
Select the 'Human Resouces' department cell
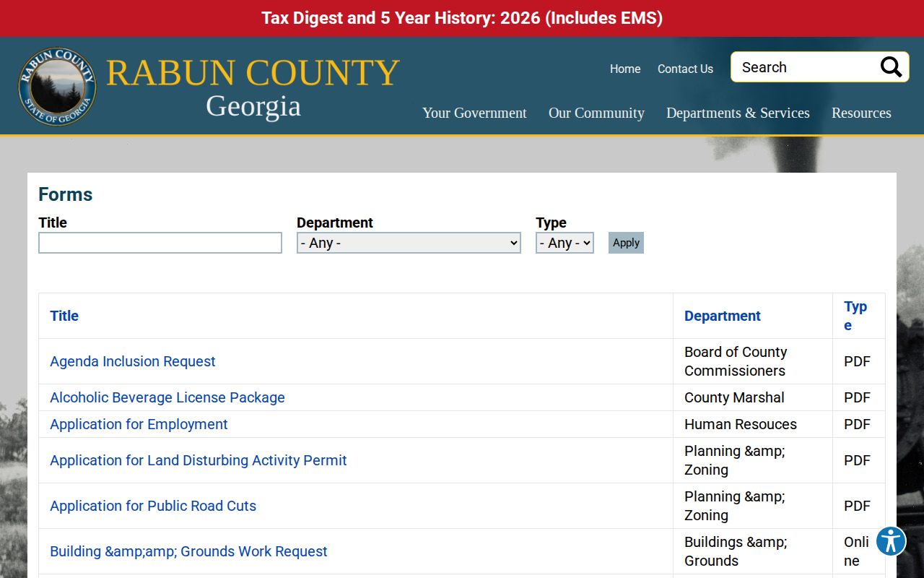752,424
